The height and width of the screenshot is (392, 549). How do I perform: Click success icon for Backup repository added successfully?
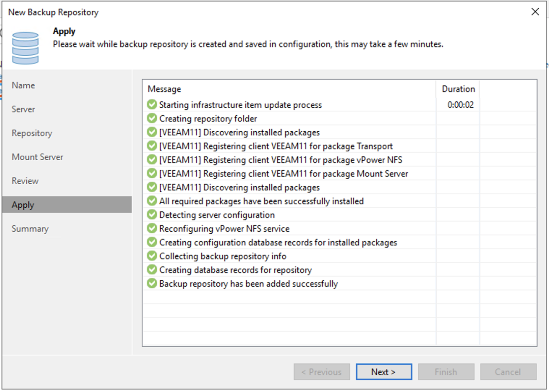coord(152,283)
